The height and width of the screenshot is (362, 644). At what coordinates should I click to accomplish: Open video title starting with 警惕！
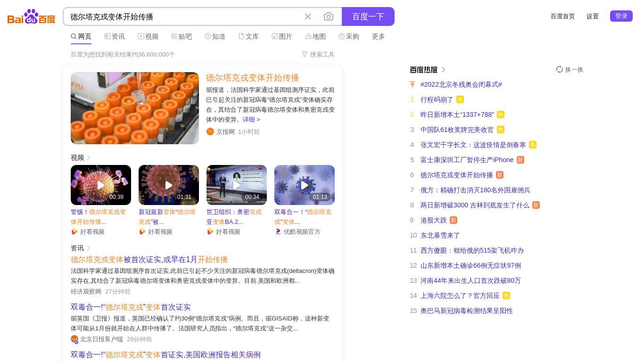click(x=99, y=217)
